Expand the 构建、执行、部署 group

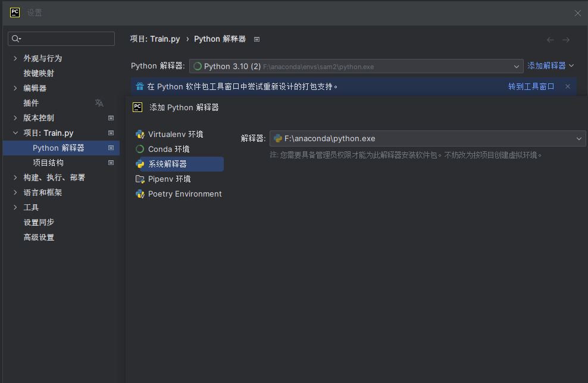coord(15,178)
